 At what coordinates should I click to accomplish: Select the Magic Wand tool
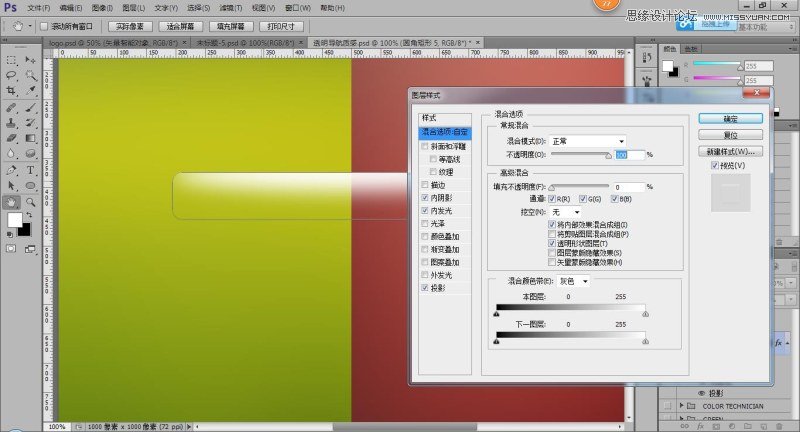pyautogui.click(x=30, y=75)
